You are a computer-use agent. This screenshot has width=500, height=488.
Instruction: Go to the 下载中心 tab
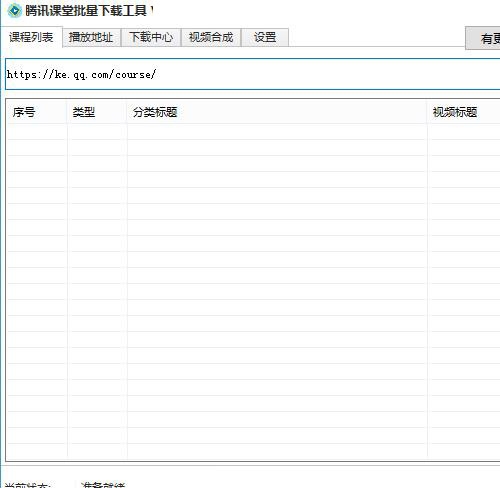[151, 37]
